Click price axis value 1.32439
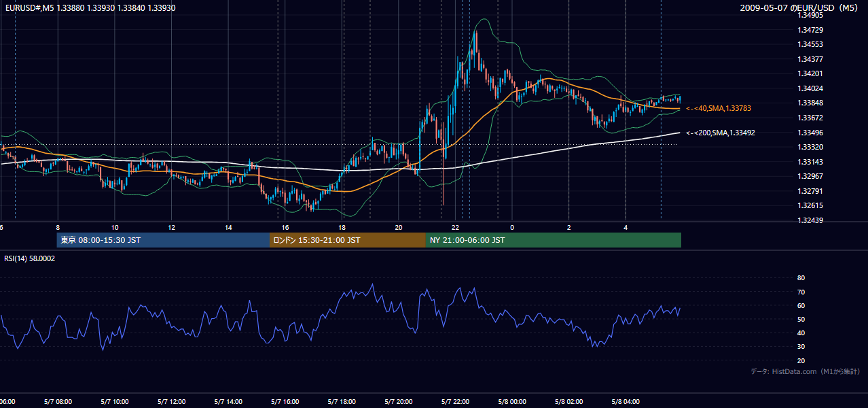Screen dimensions: 868x408 pyautogui.click(x=810, y=220)
